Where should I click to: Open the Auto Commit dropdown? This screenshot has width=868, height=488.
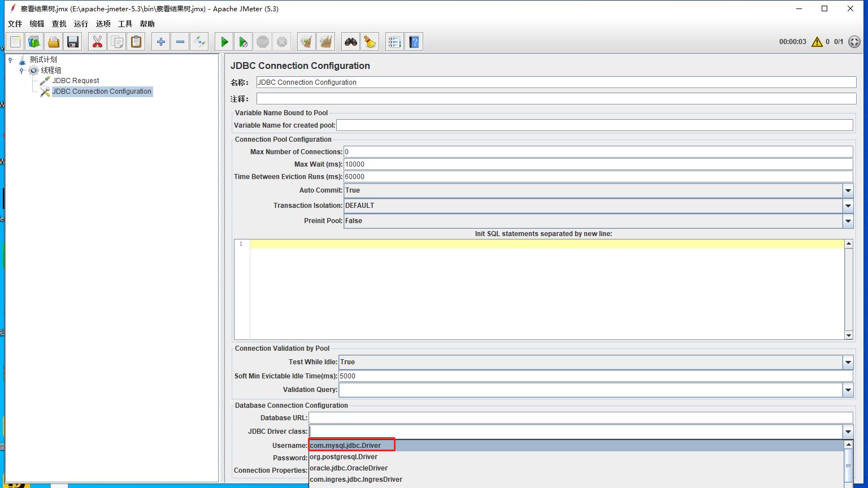coord(848,190)
